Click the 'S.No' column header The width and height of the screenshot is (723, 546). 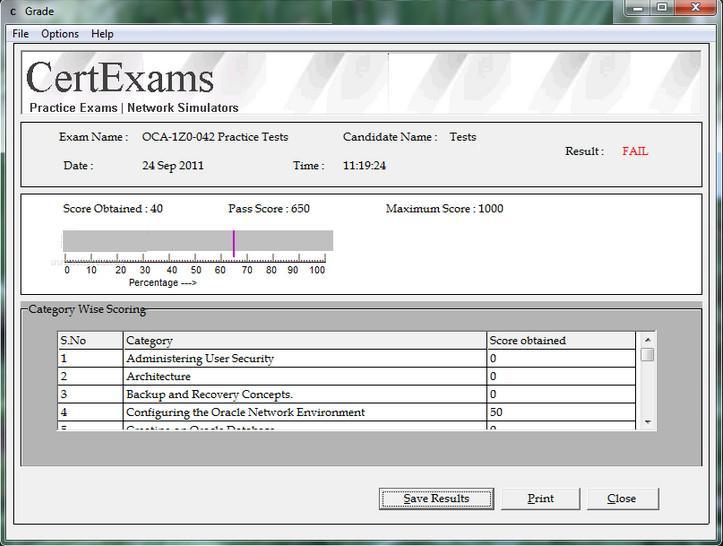90,341
